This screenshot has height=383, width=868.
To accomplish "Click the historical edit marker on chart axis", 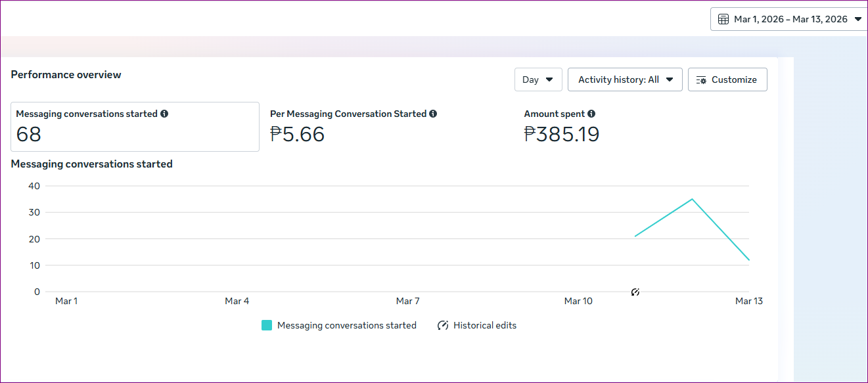I will click(635, 292).
